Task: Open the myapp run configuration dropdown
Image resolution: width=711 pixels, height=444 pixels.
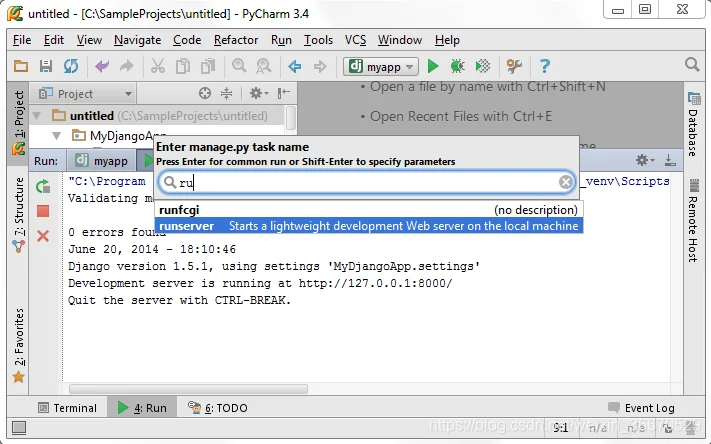Action: point(381,67)
